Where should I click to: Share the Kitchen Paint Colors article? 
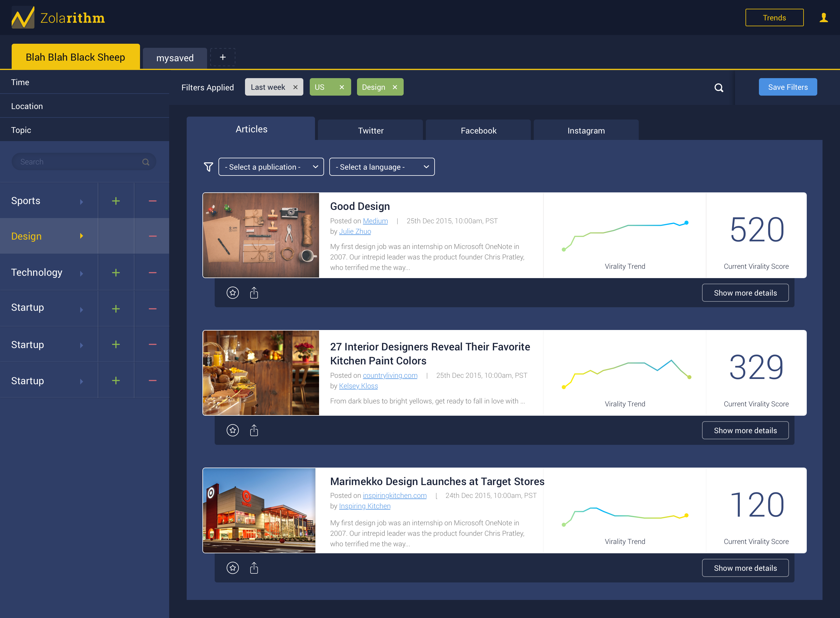[x=254, y=430]
